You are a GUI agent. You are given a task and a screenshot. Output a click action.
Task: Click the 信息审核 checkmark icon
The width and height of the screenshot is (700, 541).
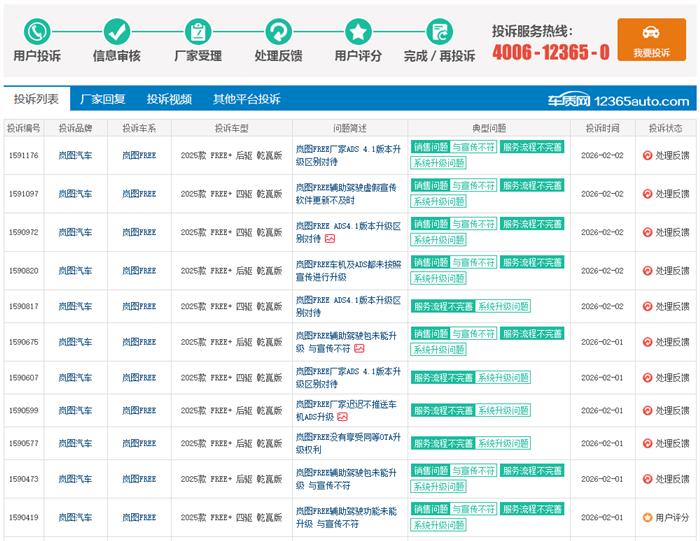(x=117, y=31)
